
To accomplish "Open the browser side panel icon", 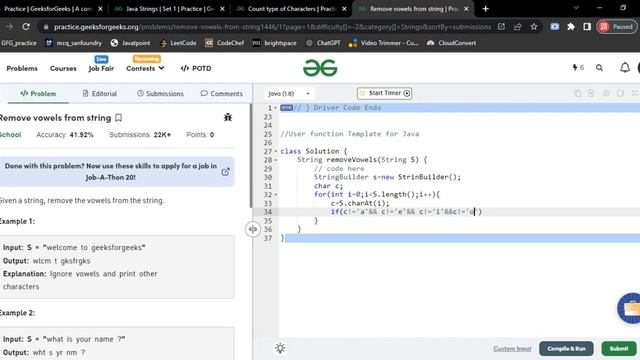I will click(x=587, y=27).
